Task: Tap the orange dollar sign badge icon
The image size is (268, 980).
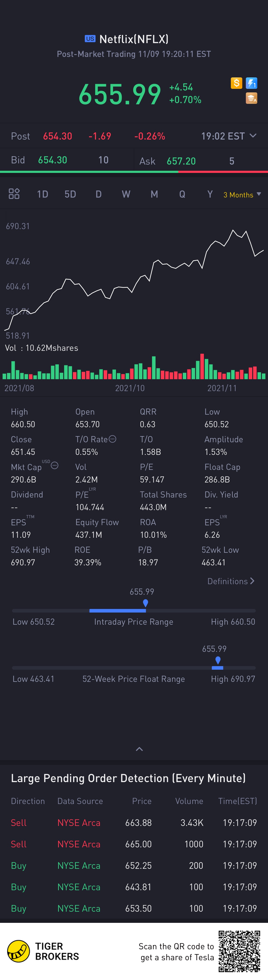Action: [236, 83]
